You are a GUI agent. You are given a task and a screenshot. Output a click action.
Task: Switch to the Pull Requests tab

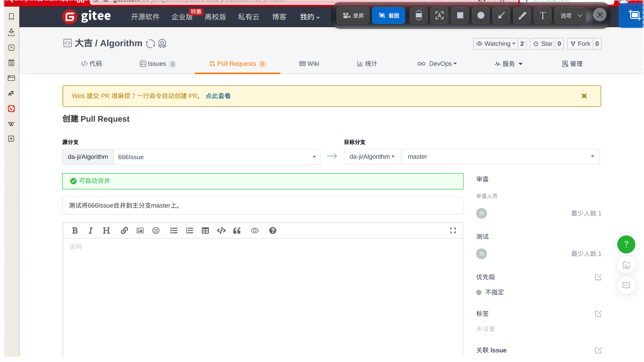point(237,64)
